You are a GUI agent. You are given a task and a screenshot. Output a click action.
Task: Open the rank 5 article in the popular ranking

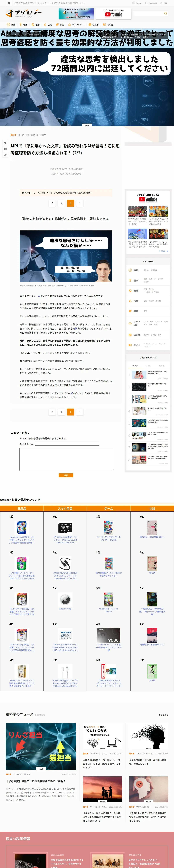(148, 423)
